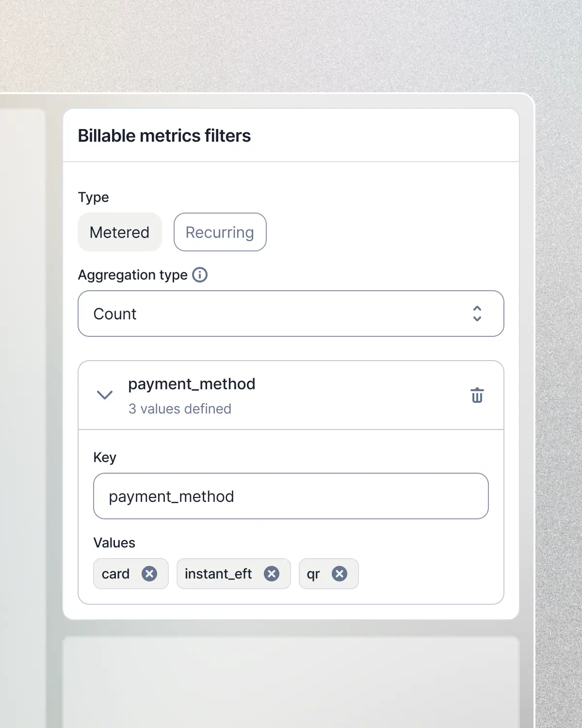Collapse the payment_method filter section
582x728 pixels.
[104, 395]
